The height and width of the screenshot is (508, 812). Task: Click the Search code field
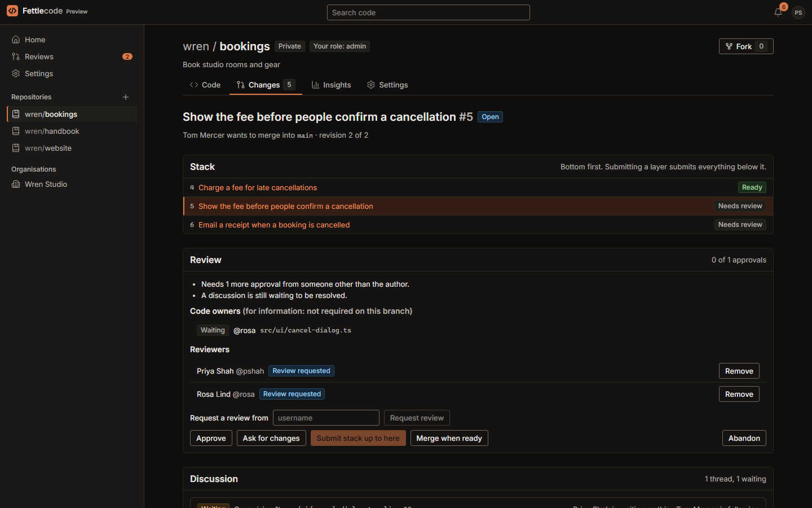click(x=429, y=12)
